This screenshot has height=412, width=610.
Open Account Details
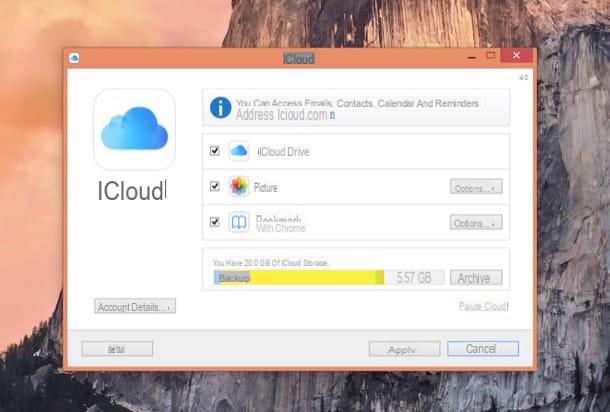click(135, 306)
